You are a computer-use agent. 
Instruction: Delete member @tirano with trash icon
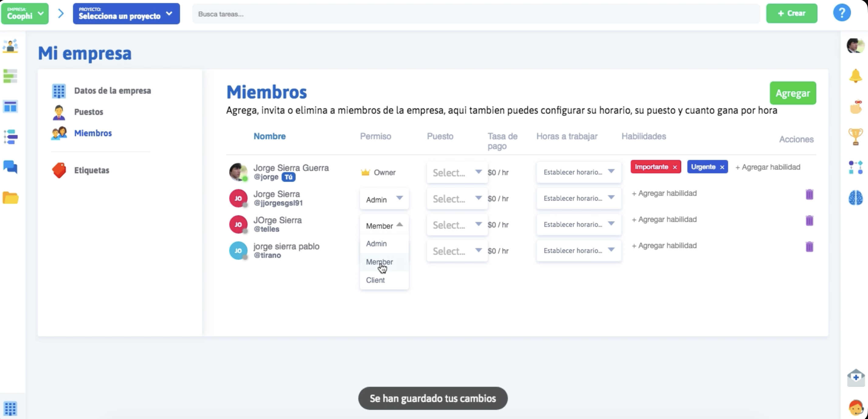tap(809, 247)
